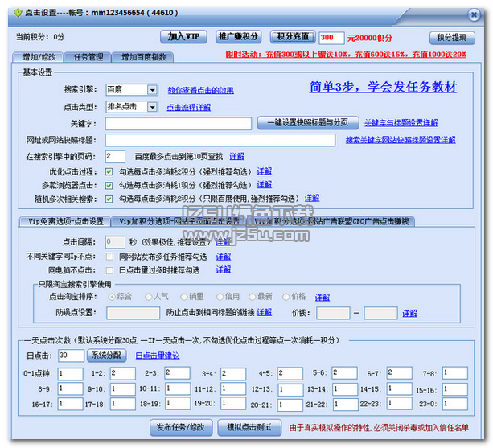
Task: Open the 搜索关键字网站快照标题设置详解 link
Action: click(x=401, y=140)
